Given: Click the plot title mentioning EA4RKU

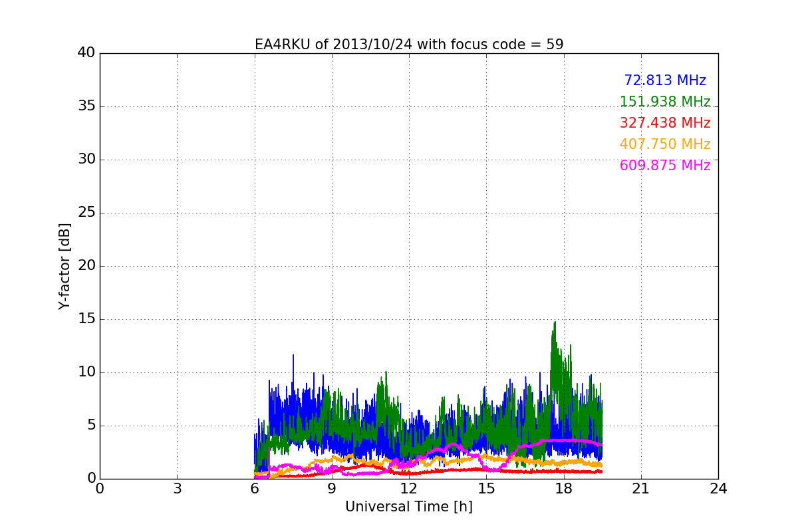Looking at the screenshot, I should click(409, 45).
